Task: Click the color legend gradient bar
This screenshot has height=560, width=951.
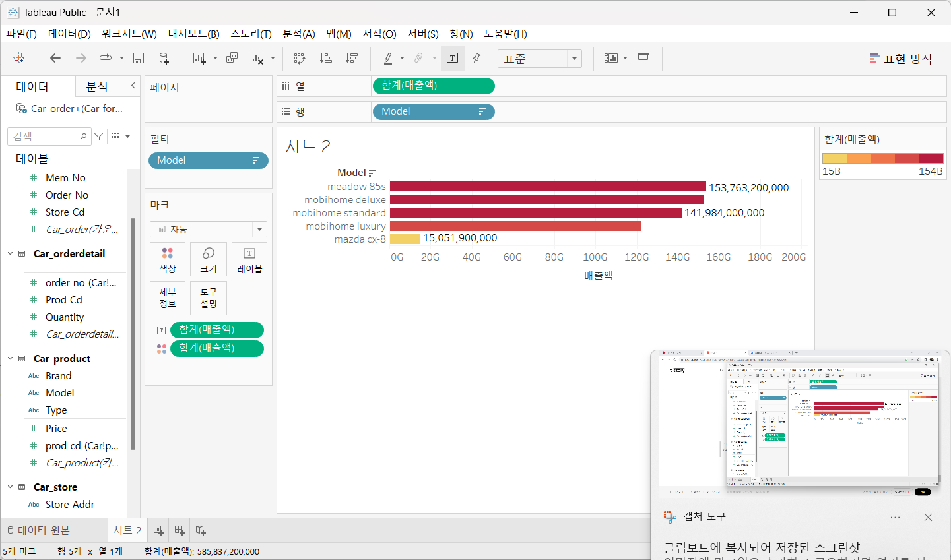Action: (x=883, y=158)
